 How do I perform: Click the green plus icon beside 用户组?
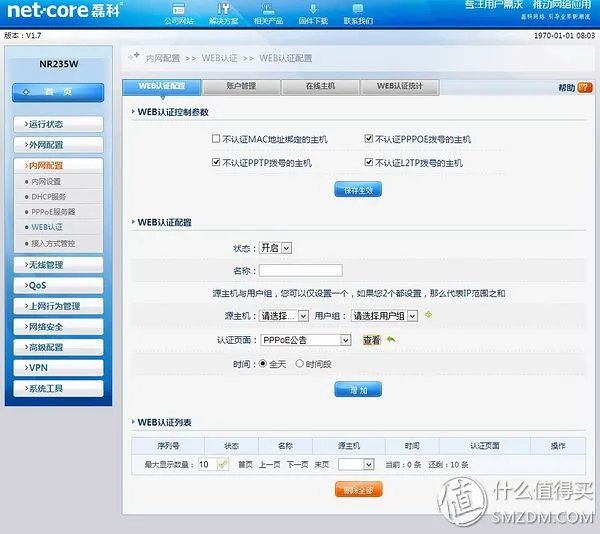click(x=428, y=315)
